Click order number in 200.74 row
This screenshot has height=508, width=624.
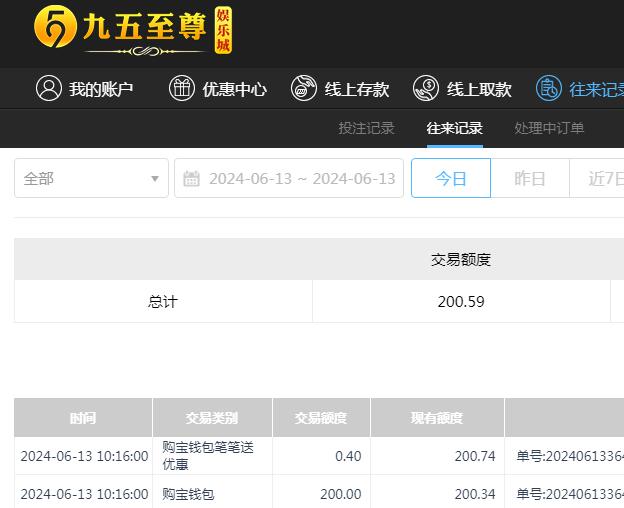(x=570, y=456)
